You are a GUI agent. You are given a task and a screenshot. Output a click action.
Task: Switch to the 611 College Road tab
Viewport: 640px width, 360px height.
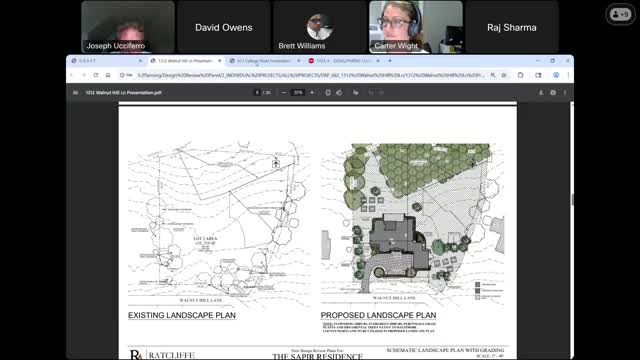tap(264, 61)
